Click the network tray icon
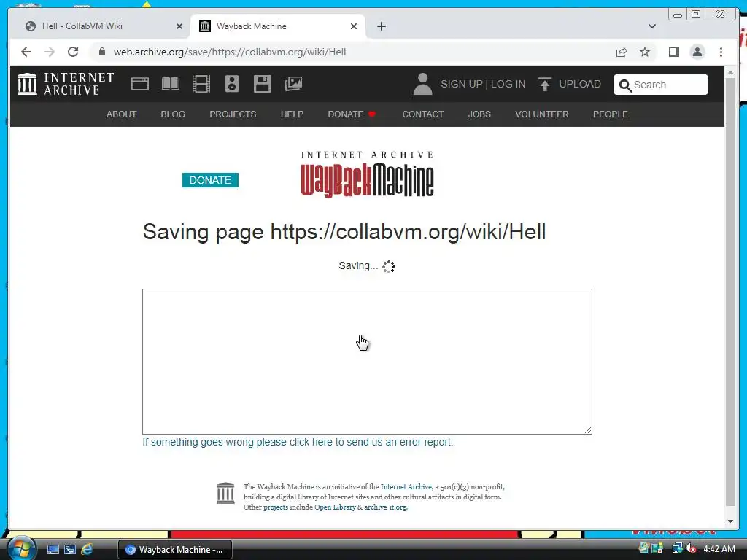Viewport: 747px width, 560px height. [677, 548]
